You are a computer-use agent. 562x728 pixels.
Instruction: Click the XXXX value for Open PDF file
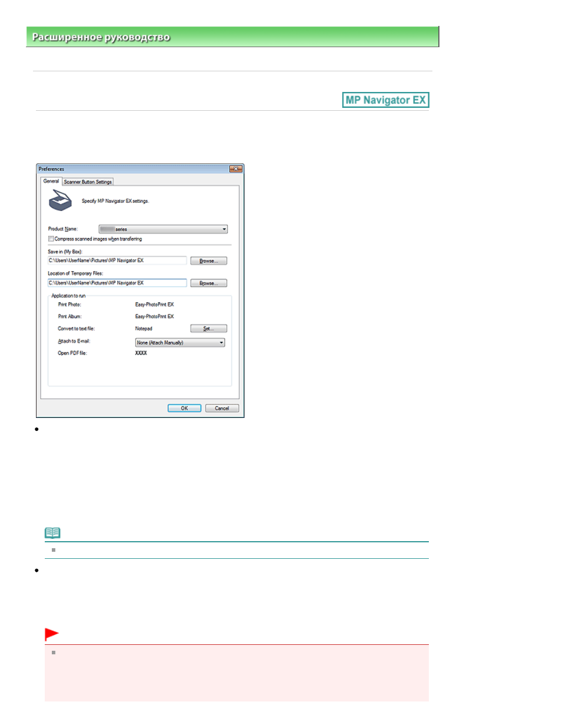pos(141,353)
